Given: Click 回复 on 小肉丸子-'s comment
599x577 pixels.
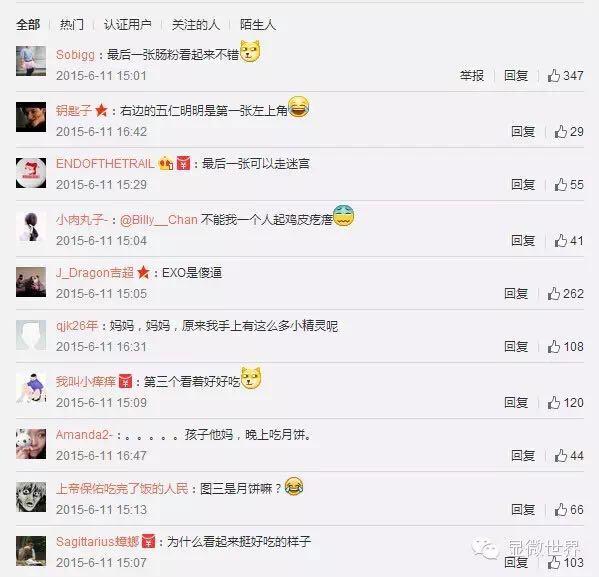Looking at the screenshot, I should (x=523, y=241).
